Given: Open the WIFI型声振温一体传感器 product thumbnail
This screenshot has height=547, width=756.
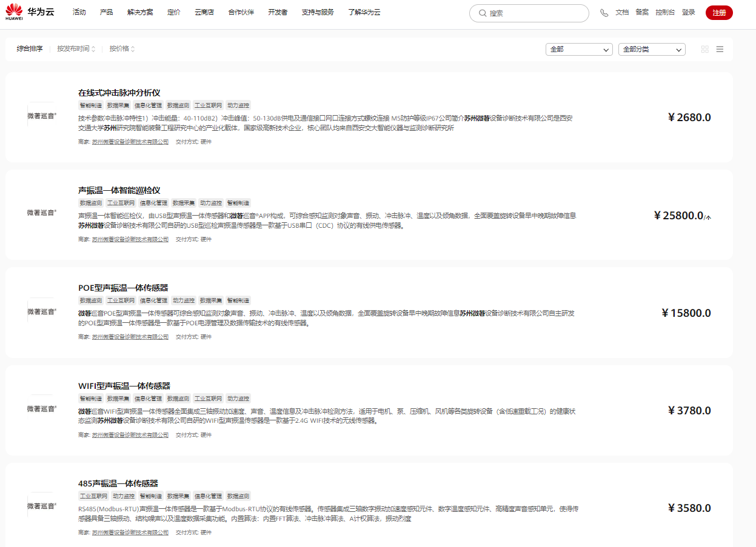Looking at the screenshot, I should [x=42, y=408].
